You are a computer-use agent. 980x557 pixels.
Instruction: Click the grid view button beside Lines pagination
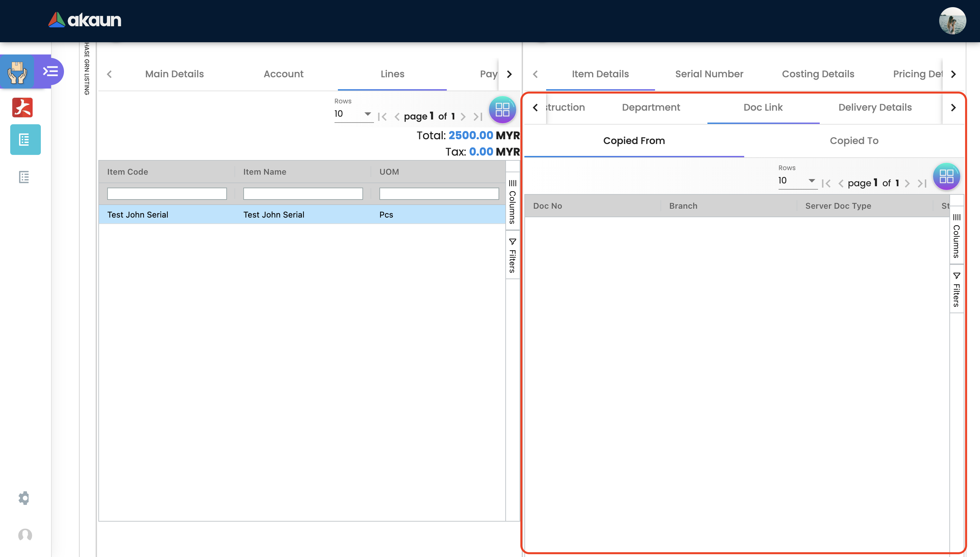(502, 110)
